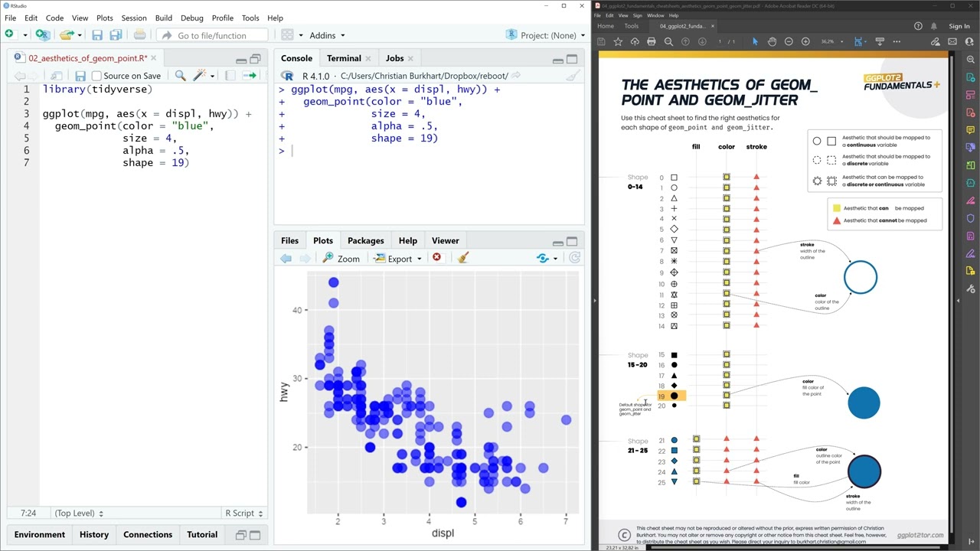
Task: Click the Acrobat page number field
Action: 720,41
